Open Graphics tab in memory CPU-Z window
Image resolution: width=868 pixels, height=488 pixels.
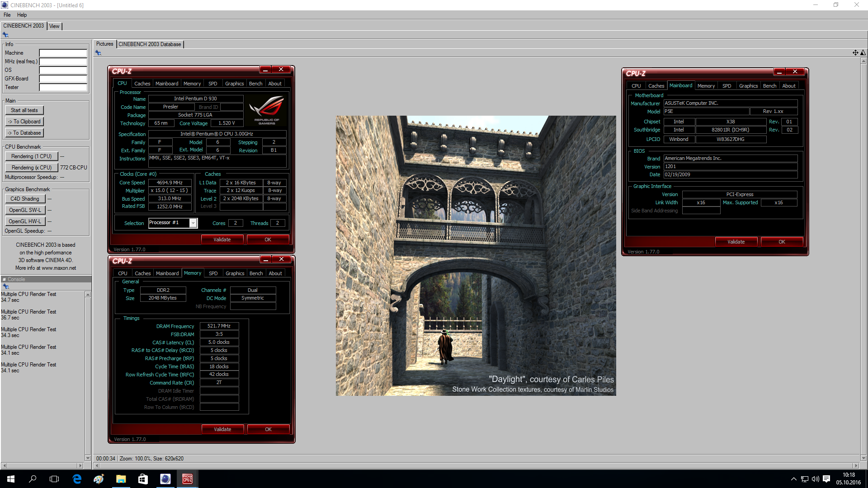235,273
